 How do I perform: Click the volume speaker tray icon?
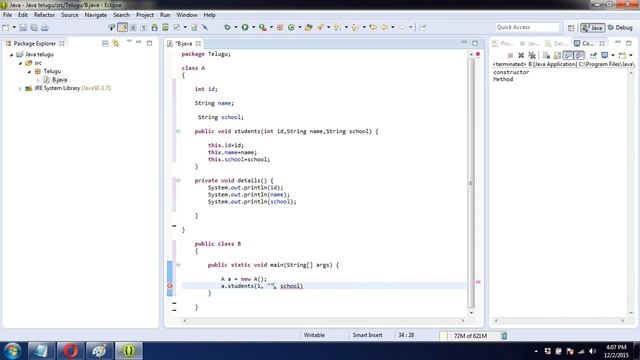click(592, 351)
